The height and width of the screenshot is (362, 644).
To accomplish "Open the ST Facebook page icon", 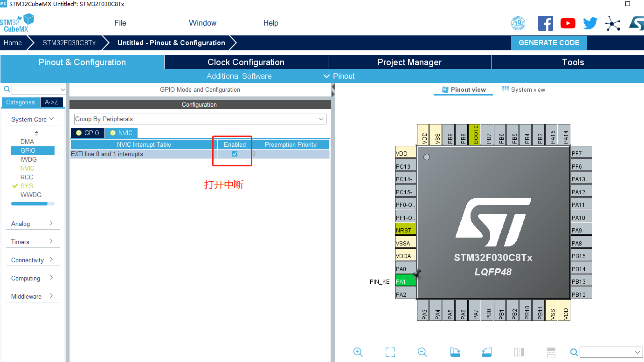I will tap(546, 23).
